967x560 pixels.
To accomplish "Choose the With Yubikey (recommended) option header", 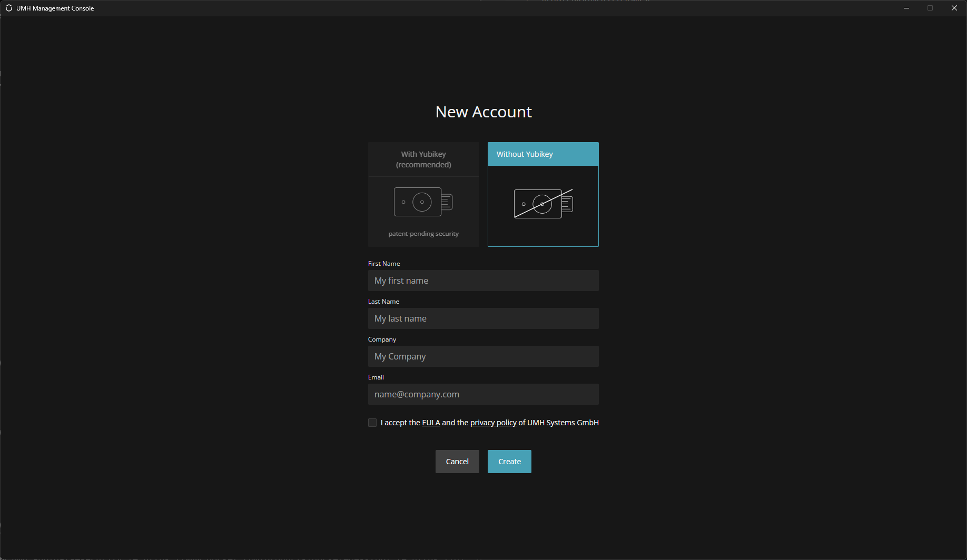I will point(423,159).
